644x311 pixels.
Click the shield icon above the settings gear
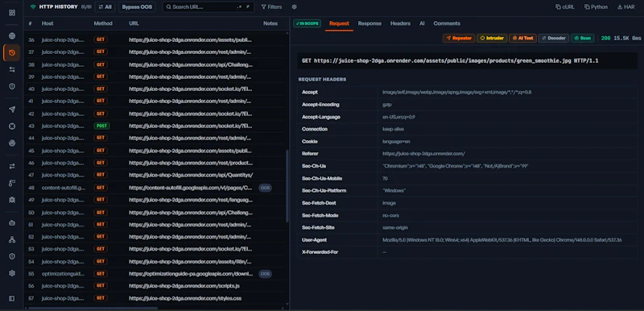12,256
